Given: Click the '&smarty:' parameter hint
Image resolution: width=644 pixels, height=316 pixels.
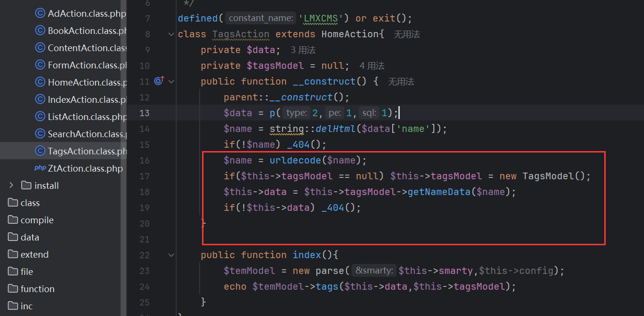Looking at the screenshot, I should pyautogui.click(x=374, y=271).
